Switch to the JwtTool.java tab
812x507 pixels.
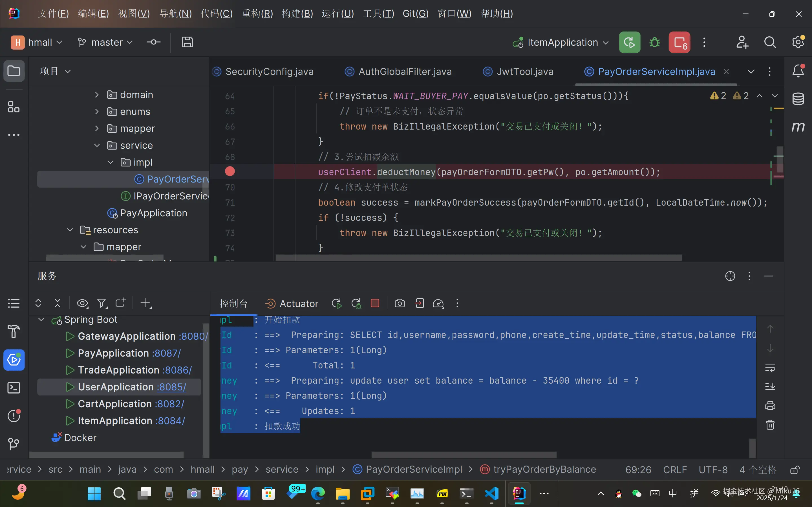pyautogui.click(x=524, y=72)
